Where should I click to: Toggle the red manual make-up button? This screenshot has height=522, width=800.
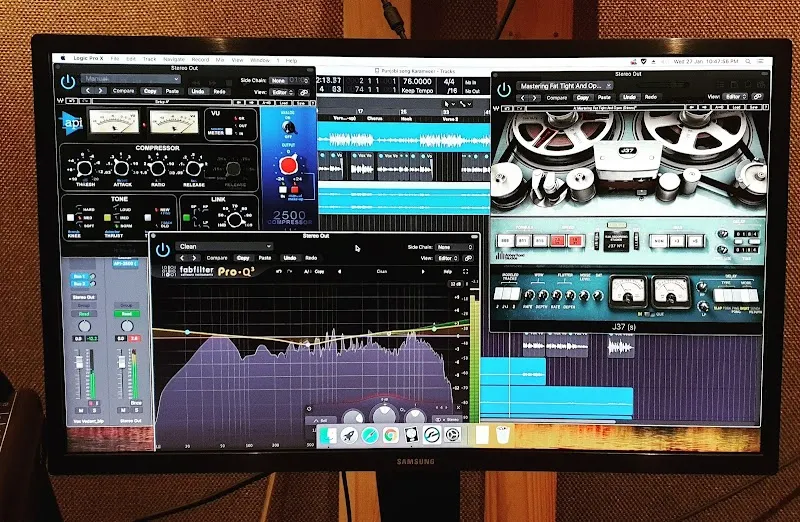(294, 190)
